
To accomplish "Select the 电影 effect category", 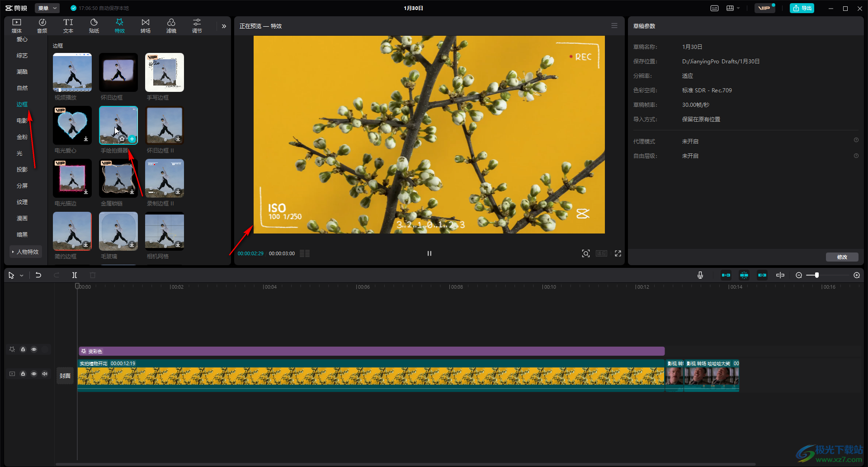I will tap(22, 121).
